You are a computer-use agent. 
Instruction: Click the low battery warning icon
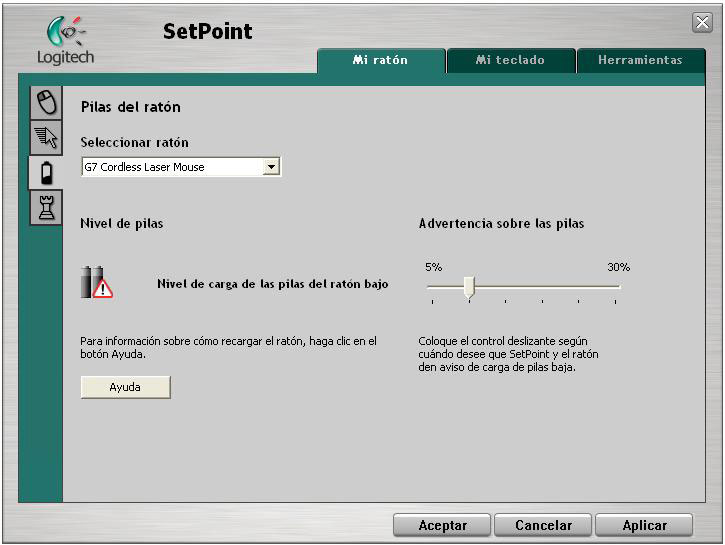(97, 283)
